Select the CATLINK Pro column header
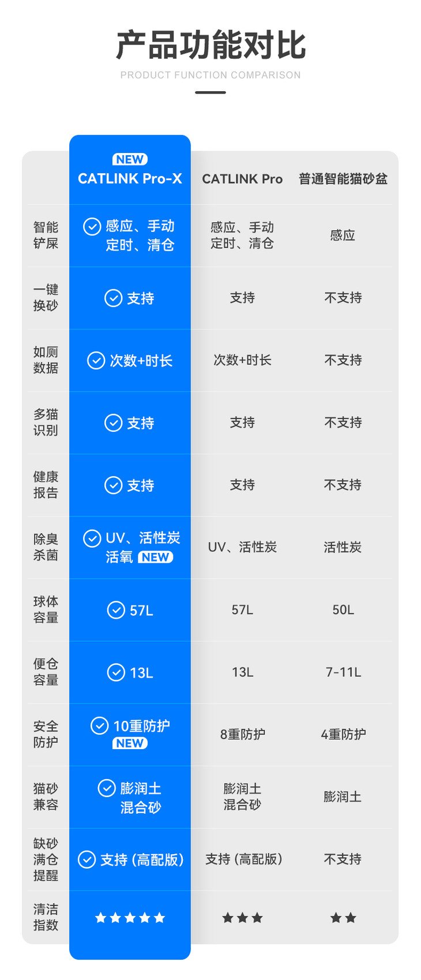This screenshot has height=980, width=421. (x=242, y=179)
